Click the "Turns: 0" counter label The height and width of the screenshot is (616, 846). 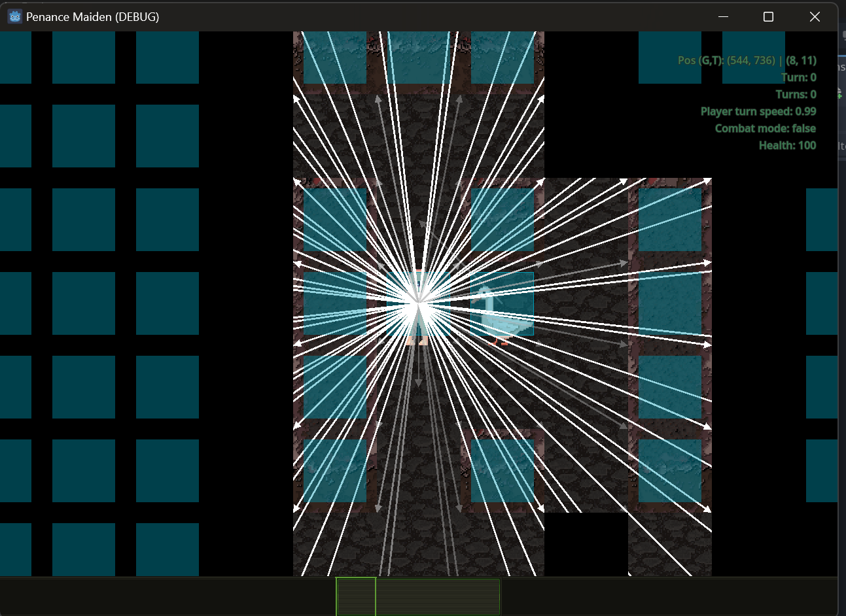[x=796, y=94]
